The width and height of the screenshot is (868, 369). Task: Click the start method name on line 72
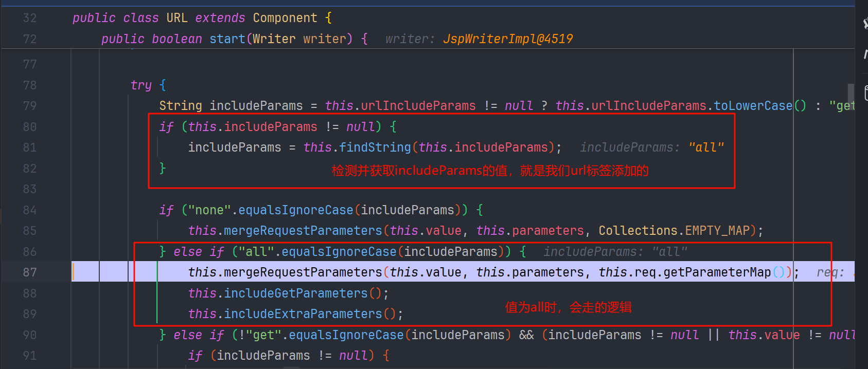tap(227, 39)
